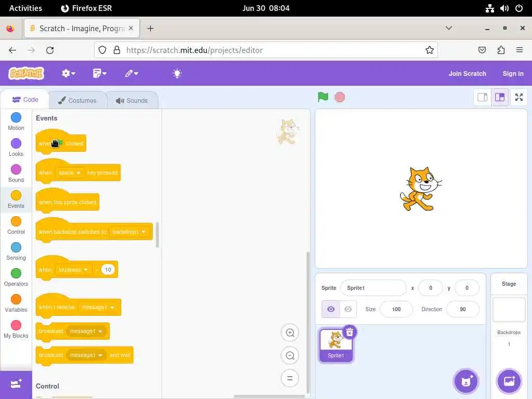Click the when this sprite clicked block

coord(67,201)
